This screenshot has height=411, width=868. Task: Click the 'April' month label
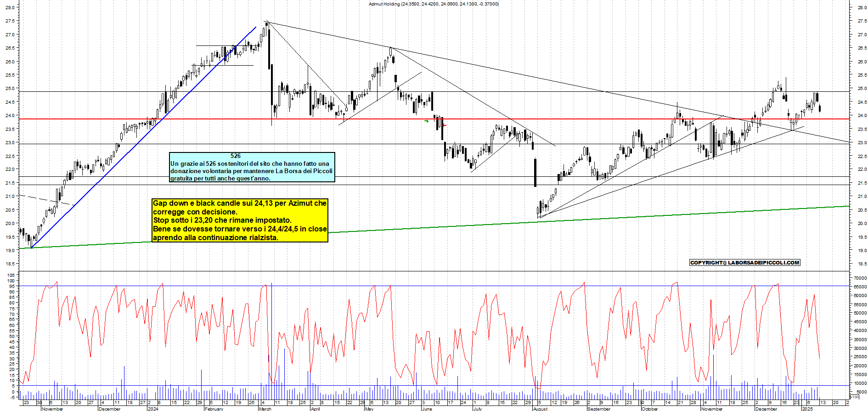[x=315, y=409]
